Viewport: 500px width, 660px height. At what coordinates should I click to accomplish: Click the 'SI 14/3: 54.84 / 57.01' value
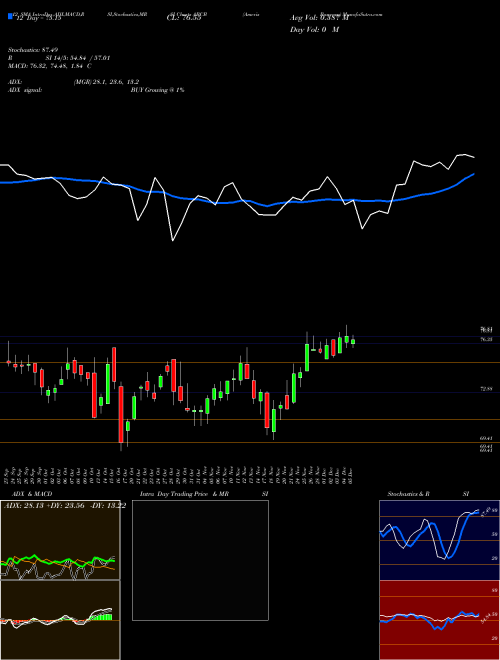(x=78, y=58)
